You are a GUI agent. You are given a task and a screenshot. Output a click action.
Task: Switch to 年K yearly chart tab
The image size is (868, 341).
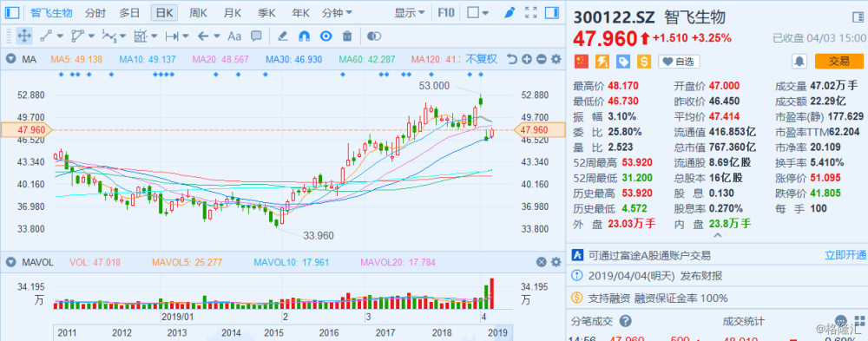[300, 12]
